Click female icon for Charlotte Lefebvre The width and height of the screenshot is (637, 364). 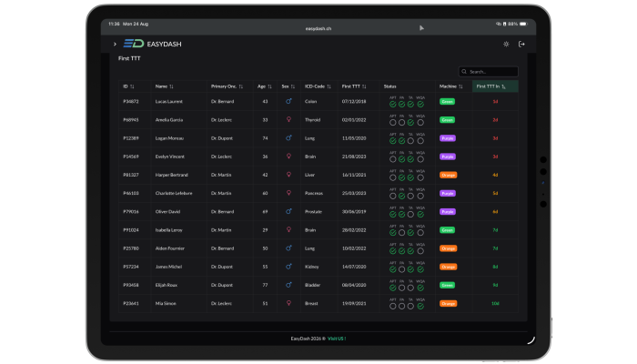pyautogui.click(x=288, y=193)
